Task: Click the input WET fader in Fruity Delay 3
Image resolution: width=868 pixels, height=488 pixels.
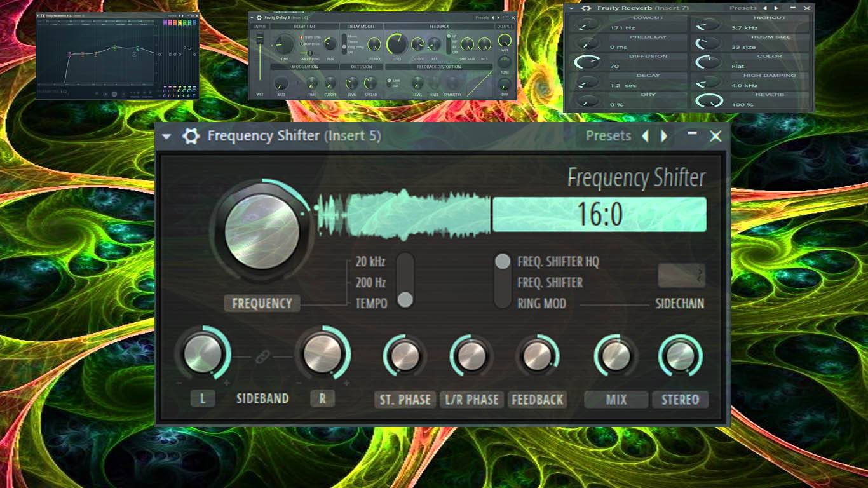Action: [x=260, y=58]
